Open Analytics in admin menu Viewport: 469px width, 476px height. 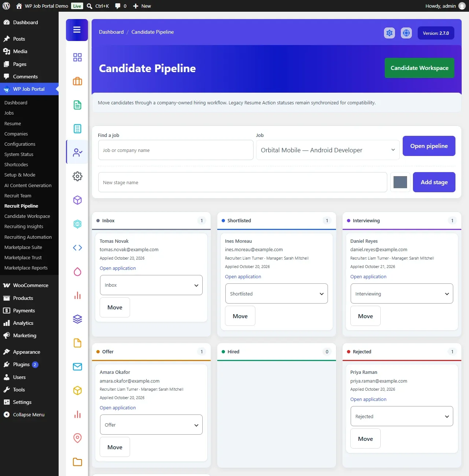click(29, 323)
